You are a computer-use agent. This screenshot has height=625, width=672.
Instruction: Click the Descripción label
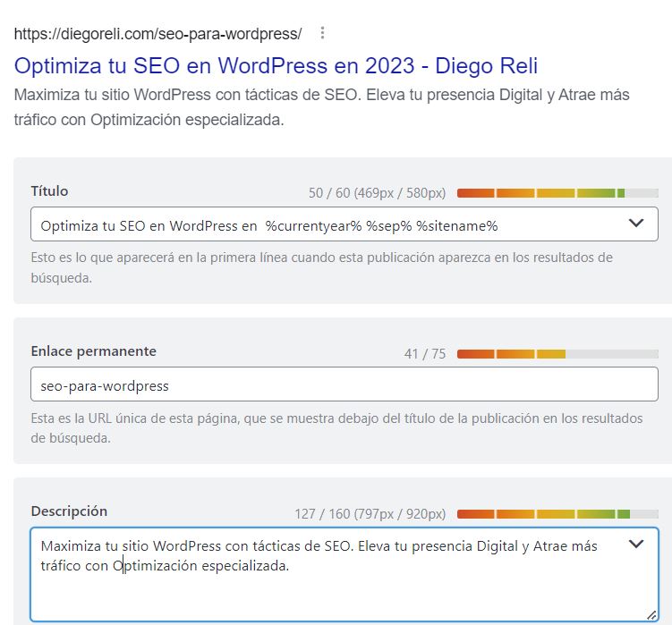[69, 511]
